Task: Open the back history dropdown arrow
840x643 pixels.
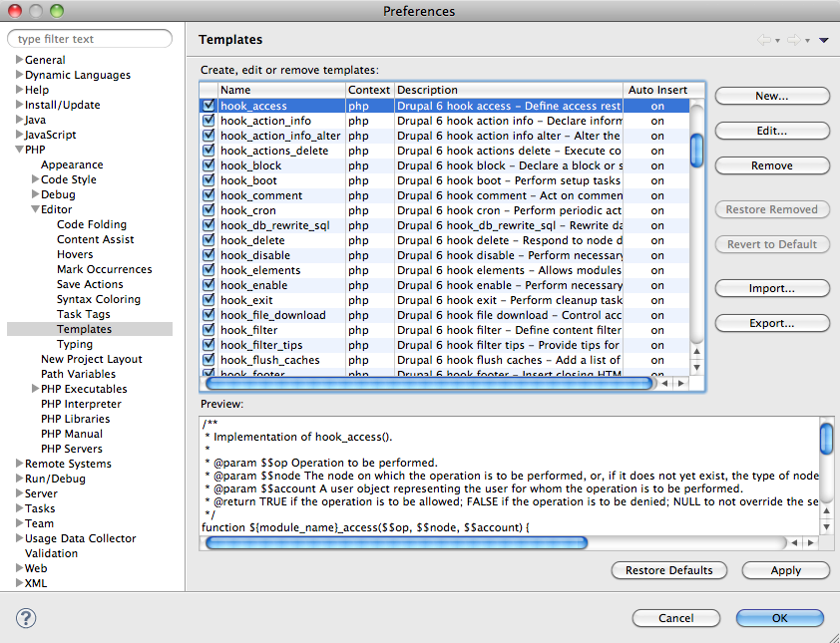Action: click(x=777, y=41)
